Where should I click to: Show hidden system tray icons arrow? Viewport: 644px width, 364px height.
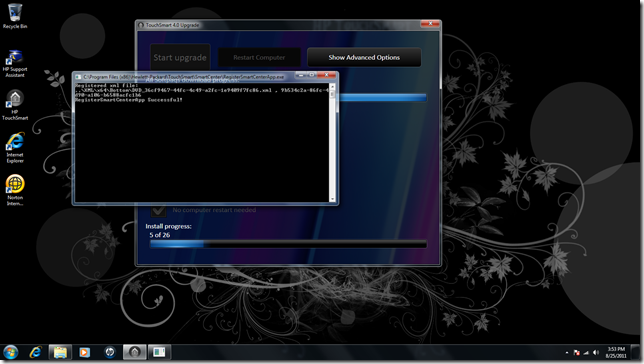567,352
